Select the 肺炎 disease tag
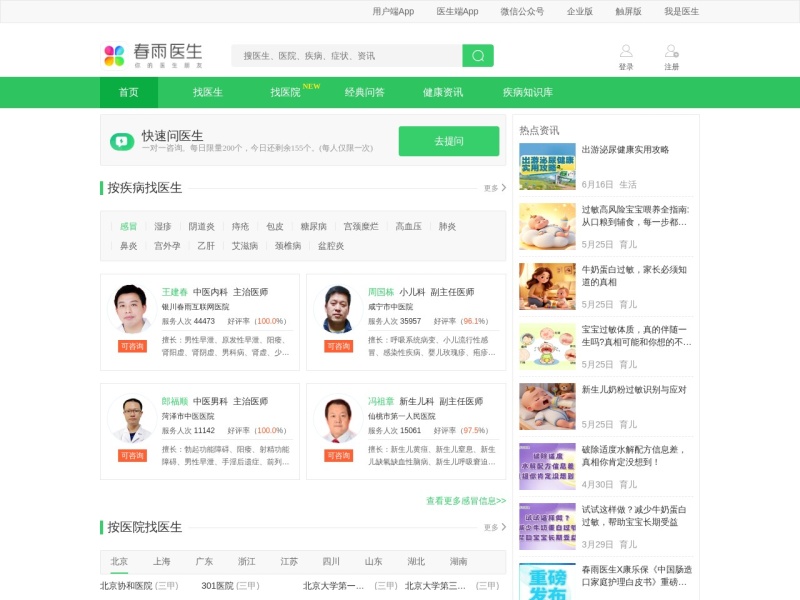The image size is (800, 600). pyautogui.click(x=447, y=227)
